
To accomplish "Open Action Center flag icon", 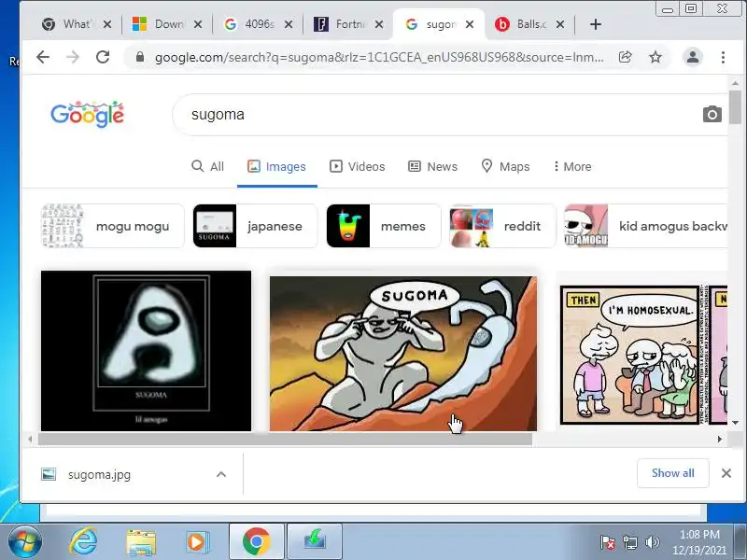I will tap(607, 542).
